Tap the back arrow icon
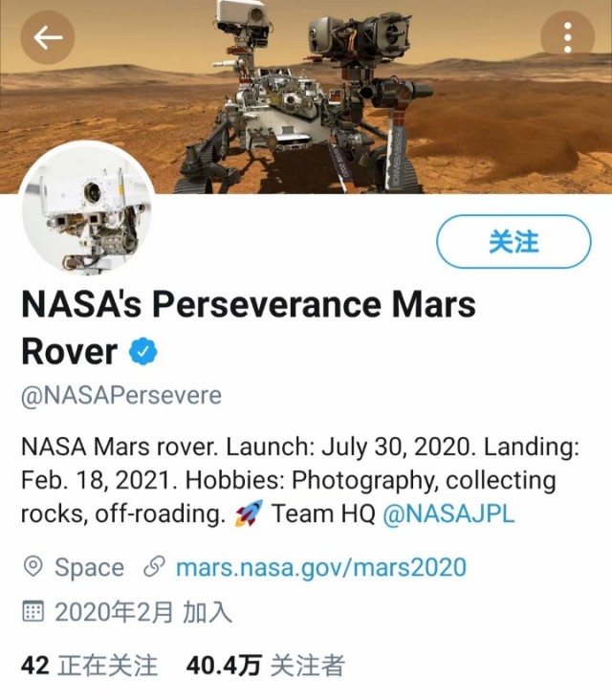612x700 pixels. pyautogui.click(x=47, y=37)
